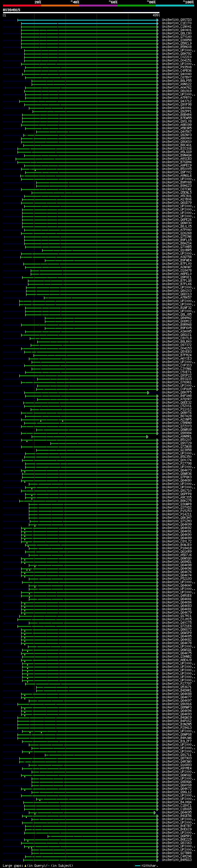Pick hit UniRef100_O81919
This screenshot has width=197, height=868.
pos(176,91)
